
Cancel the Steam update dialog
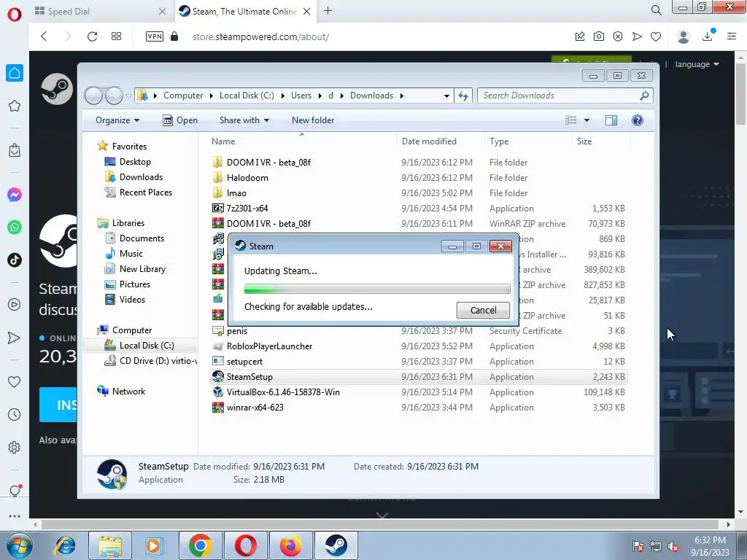(483, 310)
